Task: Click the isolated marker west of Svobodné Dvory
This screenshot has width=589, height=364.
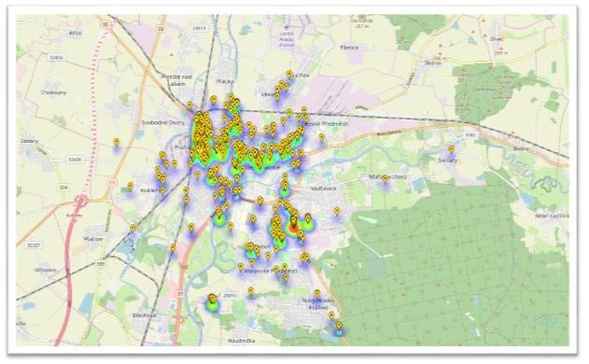Action: coord(117,143)
